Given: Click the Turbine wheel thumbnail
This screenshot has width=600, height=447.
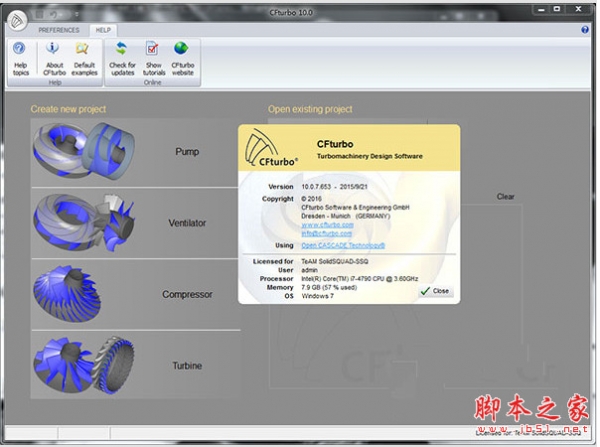Looking at the screenshot, I should click(84, 365).
